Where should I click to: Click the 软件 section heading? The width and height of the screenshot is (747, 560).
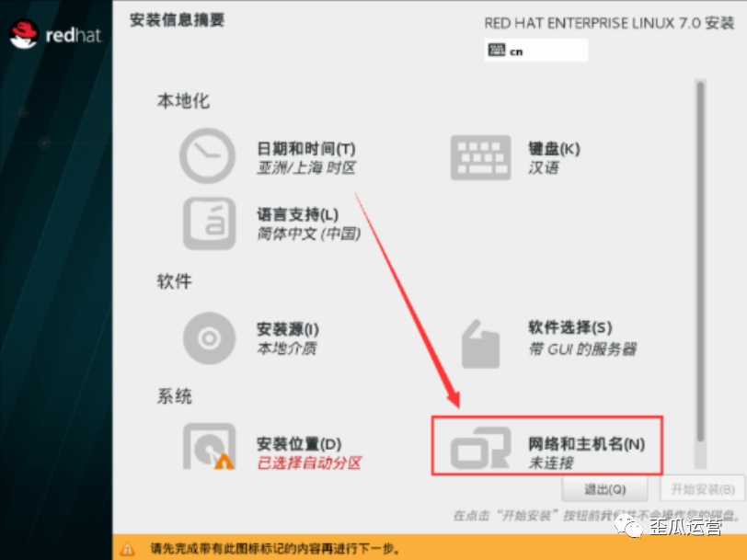[x=175, y=281]
